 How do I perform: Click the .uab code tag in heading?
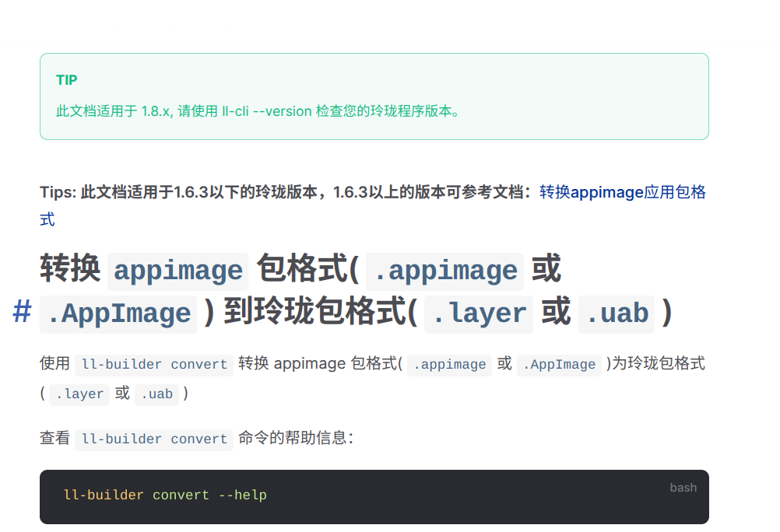(617, 314)
